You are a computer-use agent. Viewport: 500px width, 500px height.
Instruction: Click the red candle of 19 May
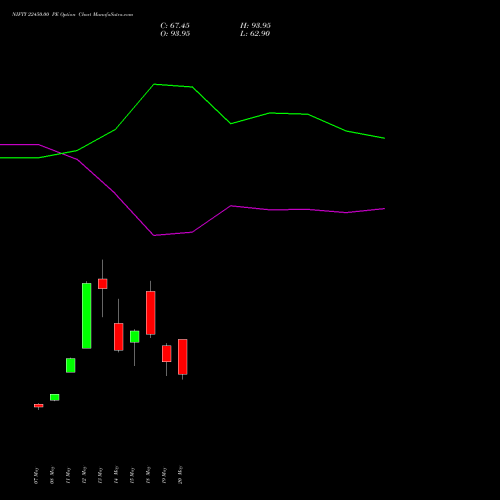167,353
